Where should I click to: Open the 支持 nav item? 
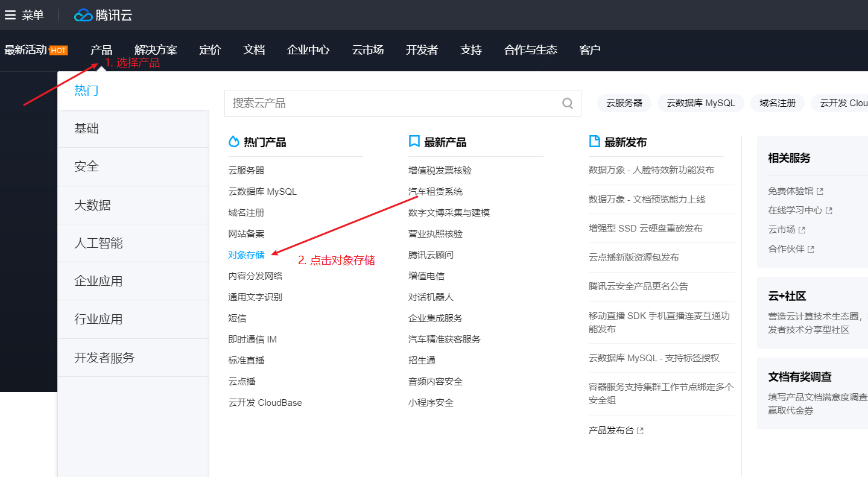pos(471,50)
